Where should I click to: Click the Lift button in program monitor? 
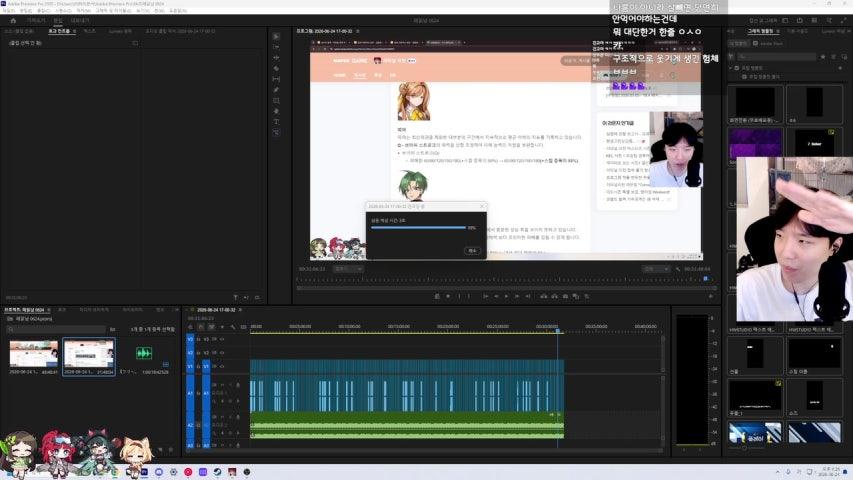point(543,297)
